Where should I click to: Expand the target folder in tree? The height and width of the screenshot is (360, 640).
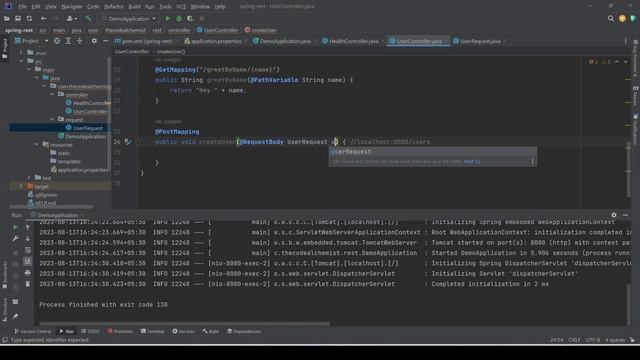[x=21, y=186]
